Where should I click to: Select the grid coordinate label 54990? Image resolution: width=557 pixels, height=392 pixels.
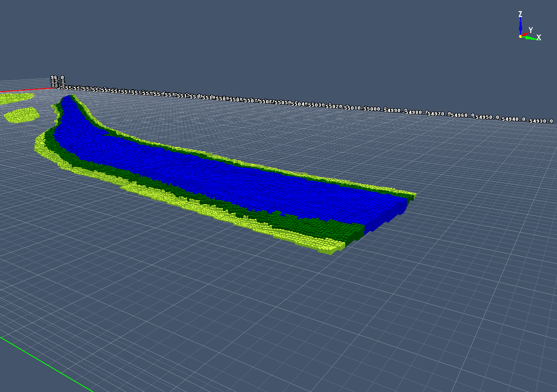(392, 110)
